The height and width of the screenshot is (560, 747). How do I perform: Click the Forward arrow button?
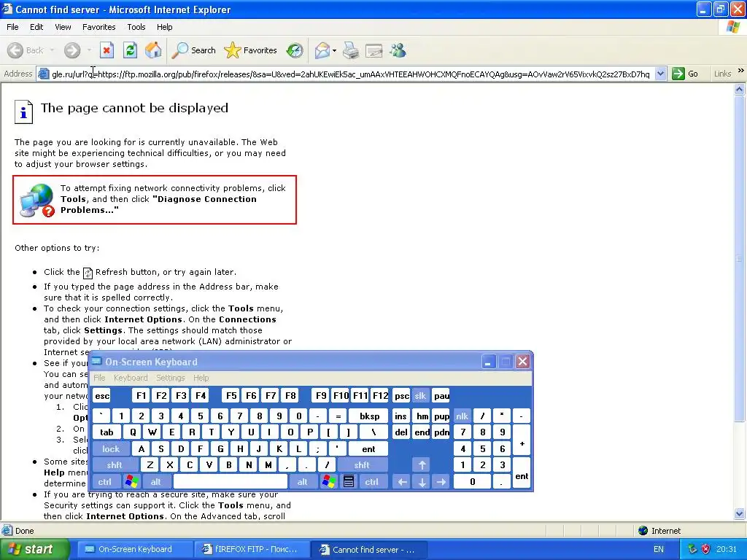pyautogui.click(x=72, y=50)
